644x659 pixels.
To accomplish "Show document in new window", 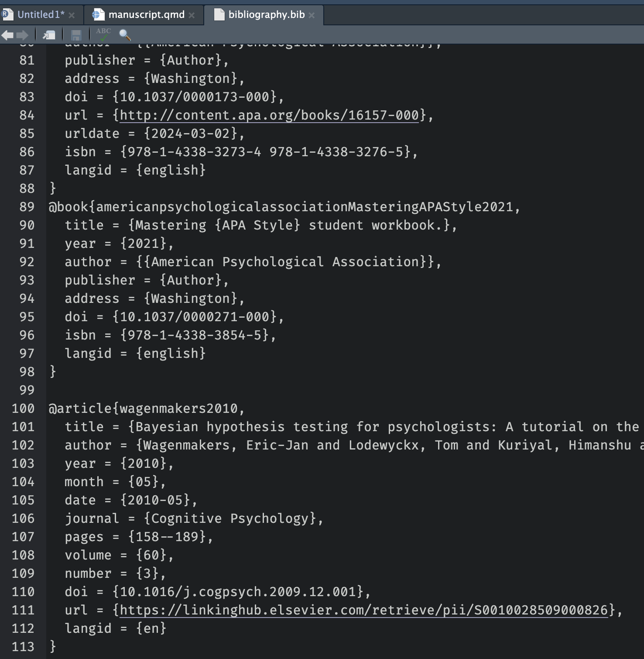I will point(49,35).
